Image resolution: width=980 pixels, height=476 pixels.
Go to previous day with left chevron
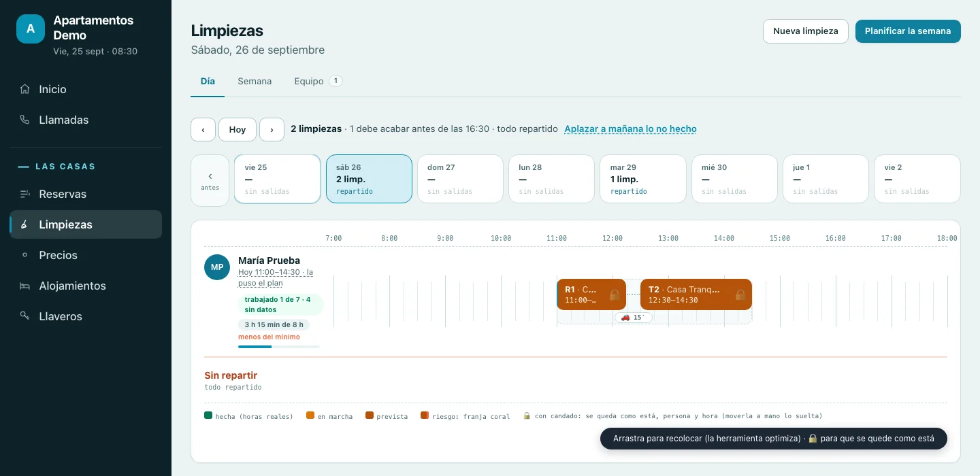pos(203,129)
